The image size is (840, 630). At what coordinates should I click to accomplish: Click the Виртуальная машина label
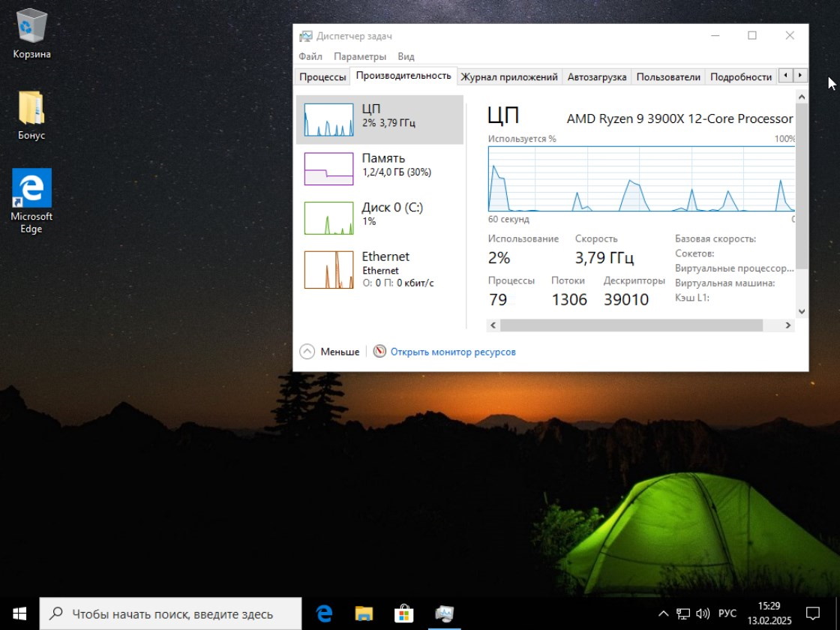pyautogui.click(x=724, y=283)
